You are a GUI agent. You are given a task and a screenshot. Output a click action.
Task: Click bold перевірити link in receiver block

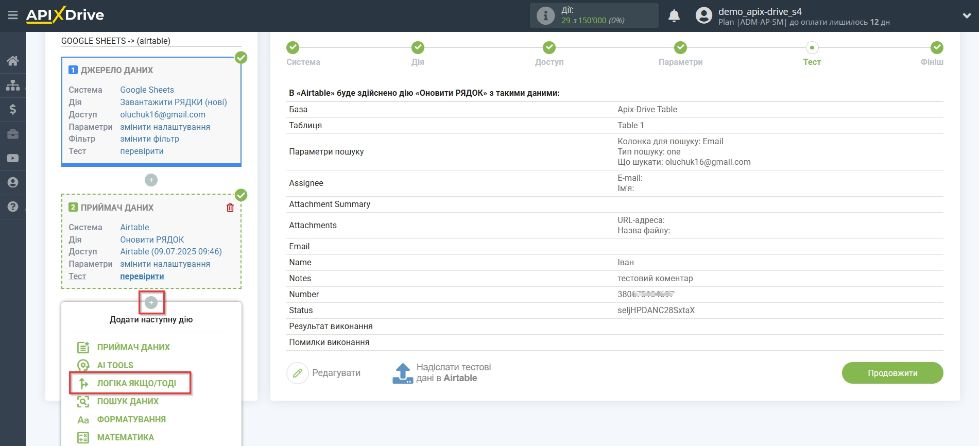click(142, 277)
